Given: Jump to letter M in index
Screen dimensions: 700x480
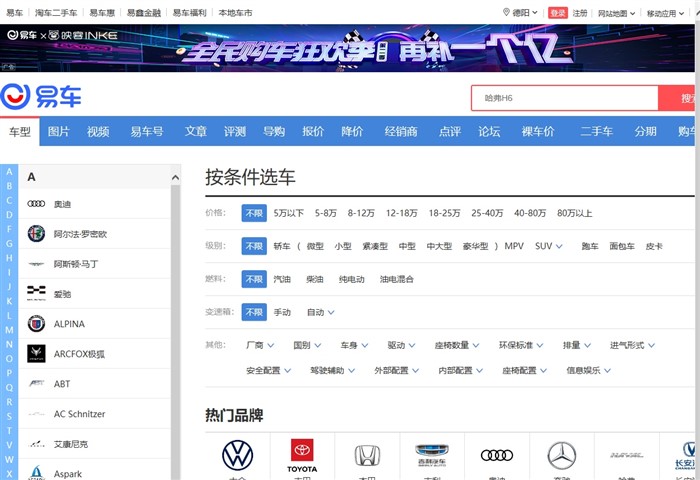Looking at the screenshot, I should pos(9,330).
